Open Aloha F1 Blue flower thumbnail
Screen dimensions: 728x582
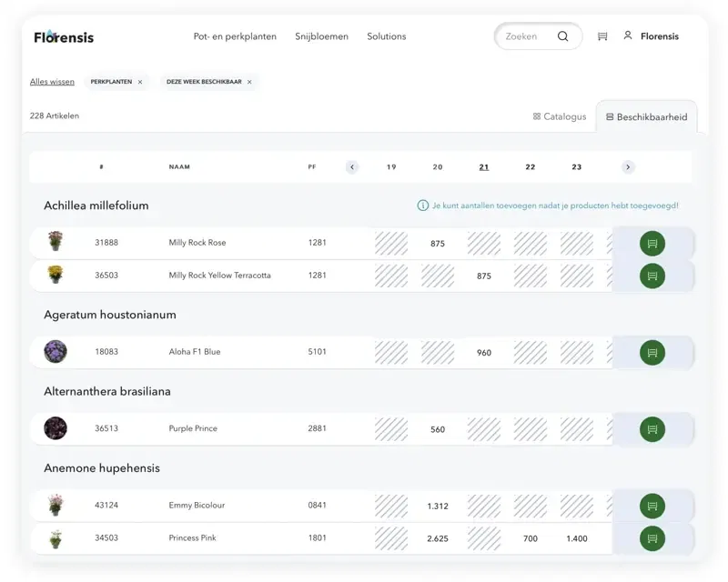click(x=56, y=351)
